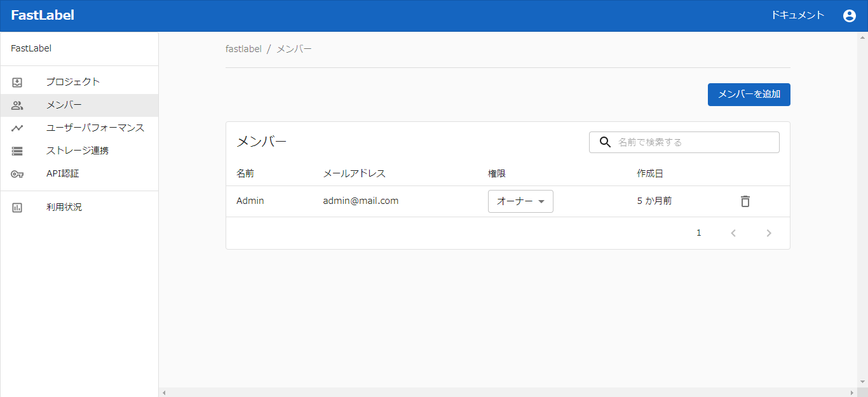This screenshot has height=397, width=868.
Task: Go to previous page chevron
Action: point(733,233)
